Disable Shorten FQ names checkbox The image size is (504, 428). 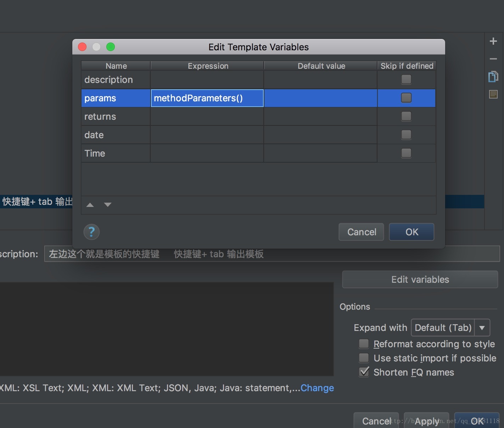364,372
